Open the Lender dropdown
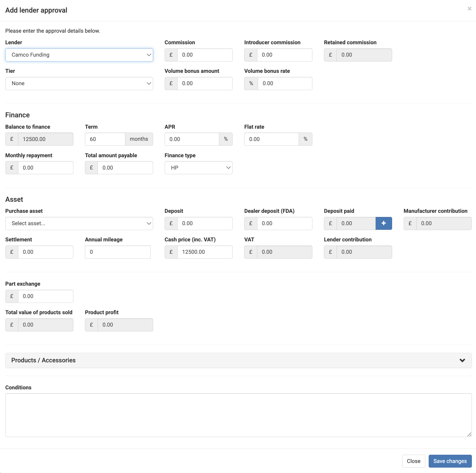Image resolution: width=476 pixels, height=473 pixels. click(79, 55)
